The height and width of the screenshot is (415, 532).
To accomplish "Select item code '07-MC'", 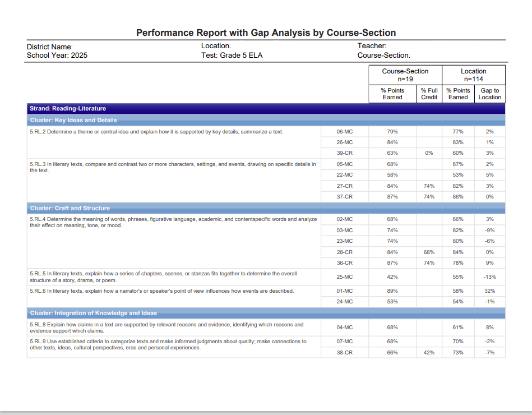I will point(344,342).
